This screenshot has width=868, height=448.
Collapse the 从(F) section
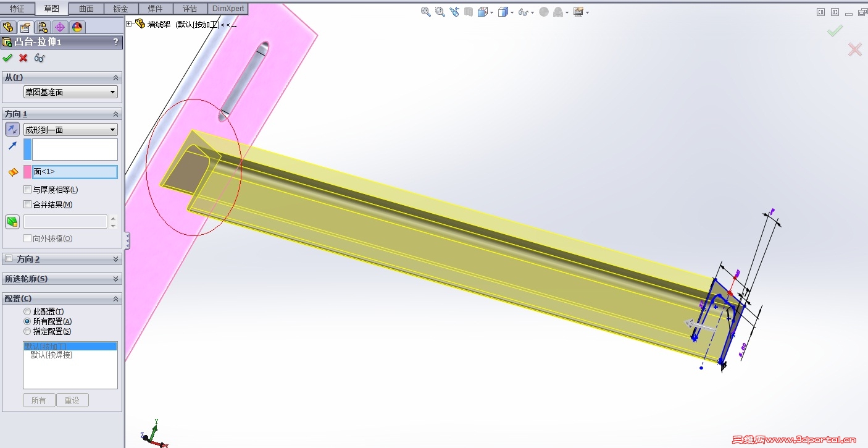point(115,77)
